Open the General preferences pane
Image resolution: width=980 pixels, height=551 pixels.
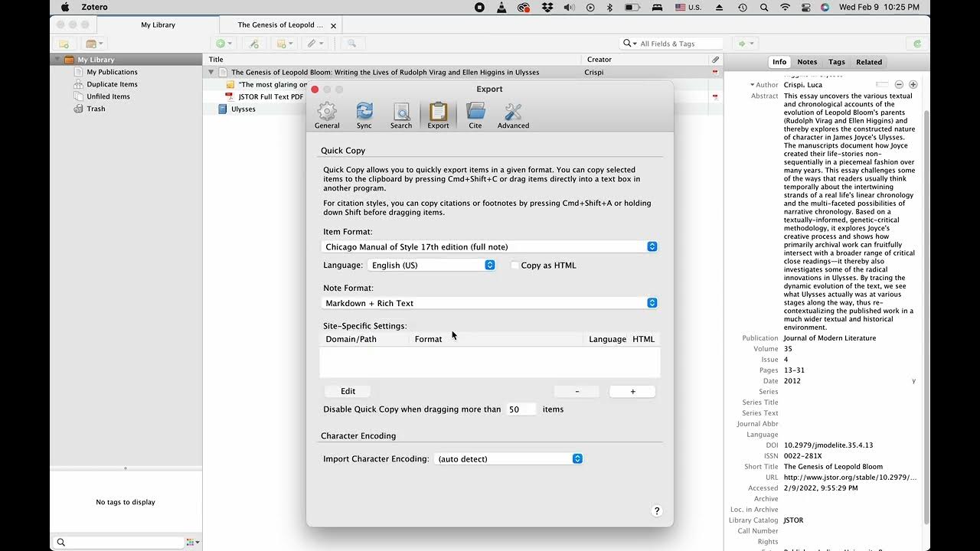(x=327, y=115)
